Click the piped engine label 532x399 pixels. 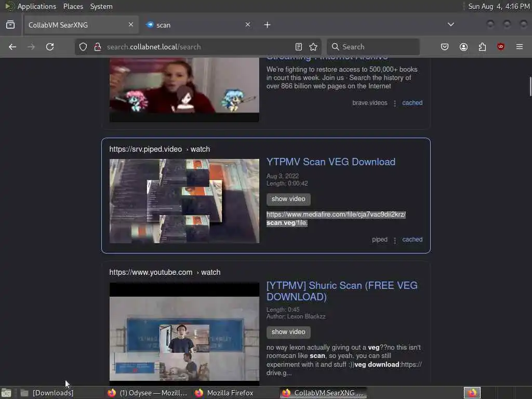380,240
